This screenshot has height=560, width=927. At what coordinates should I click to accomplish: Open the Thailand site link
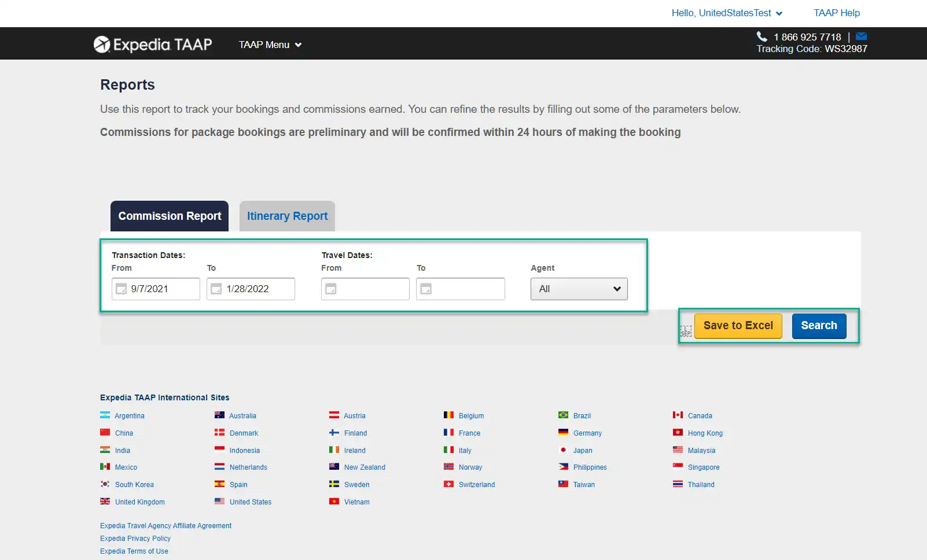click(701, 484)
